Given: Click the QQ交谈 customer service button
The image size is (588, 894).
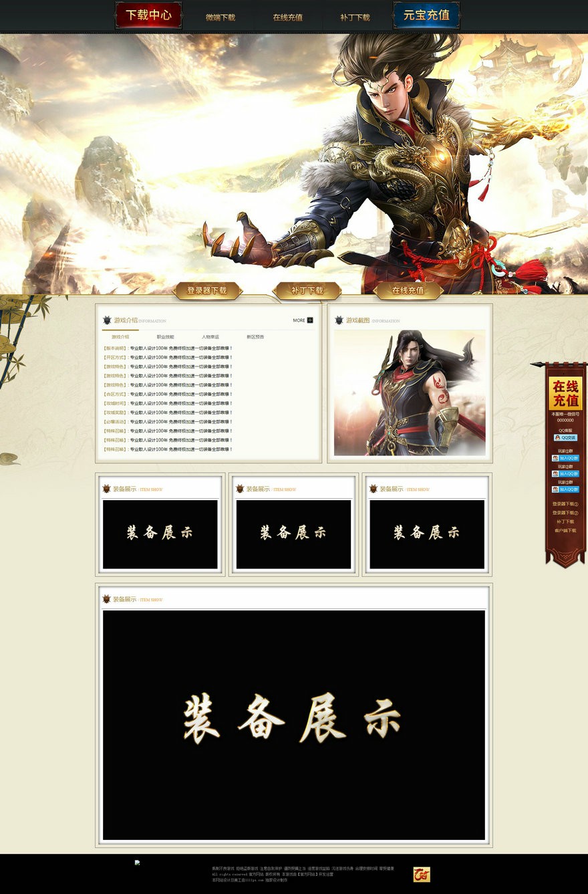Looking at the screenshot, I should [565, 437].
